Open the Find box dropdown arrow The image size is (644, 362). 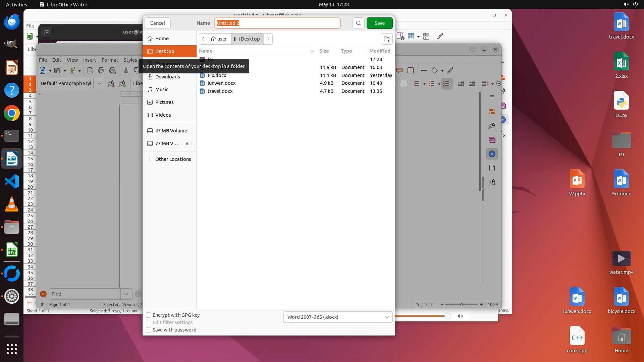click(x=126, y=294)
